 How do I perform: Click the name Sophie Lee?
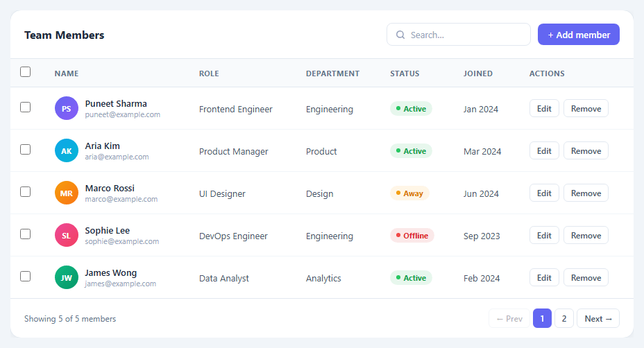(x=107, y=231)
